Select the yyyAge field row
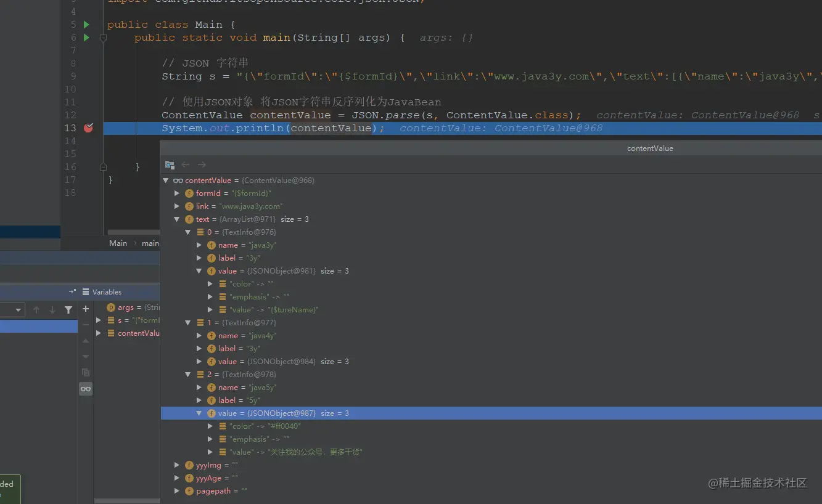 click(491, 478)
